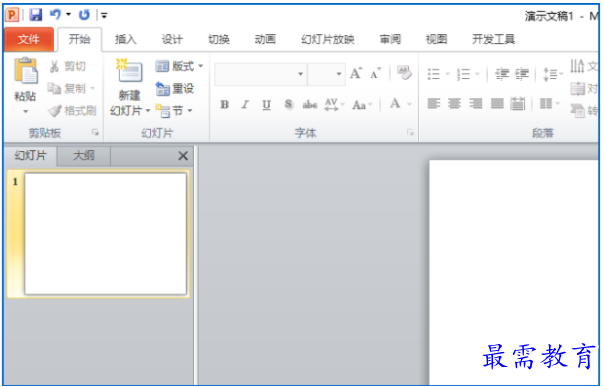The width and height of the screenshot is (604, 388).
Task: Click the Redo icon in quick access toolbar
Action: click(84, 15)
